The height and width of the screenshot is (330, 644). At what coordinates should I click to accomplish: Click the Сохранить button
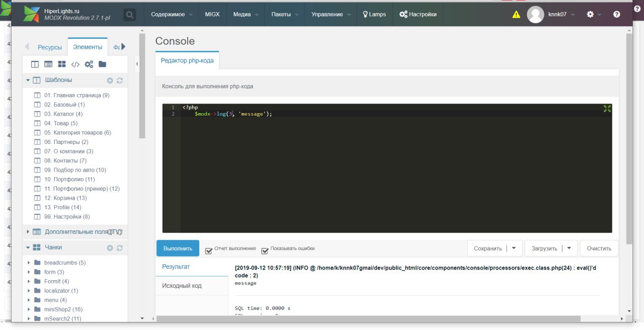point(488,248)
